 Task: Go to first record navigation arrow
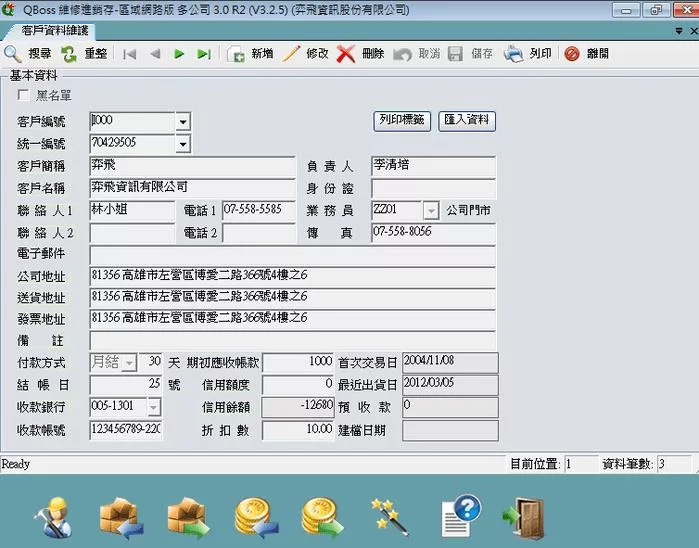pos(130,54)
